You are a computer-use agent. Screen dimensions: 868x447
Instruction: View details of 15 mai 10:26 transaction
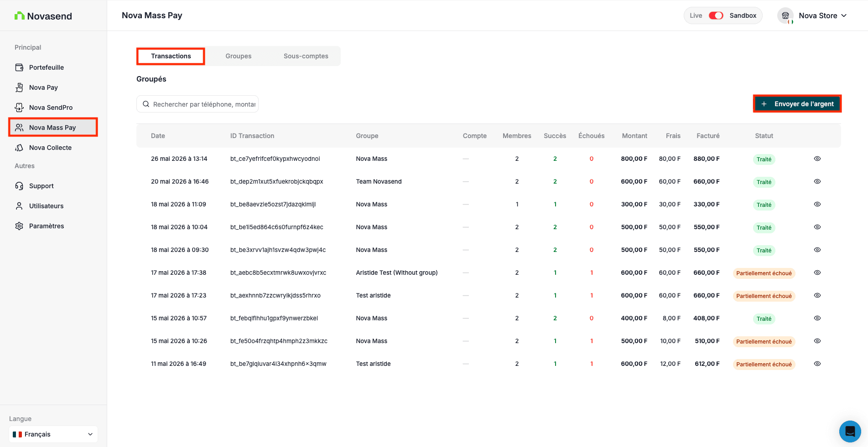pyautogui.click(x=817, y=341)
